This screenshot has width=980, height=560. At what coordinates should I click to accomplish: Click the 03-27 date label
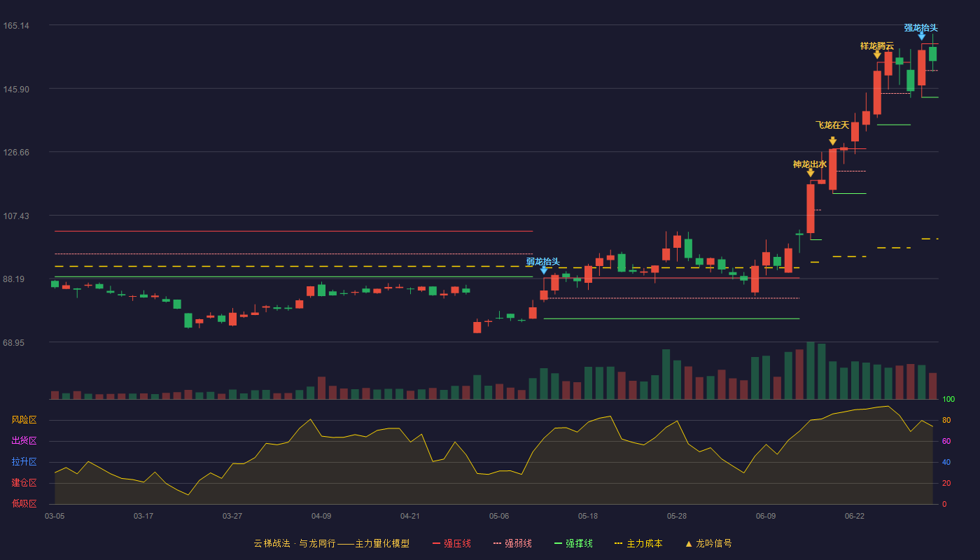tap(232, 516)
